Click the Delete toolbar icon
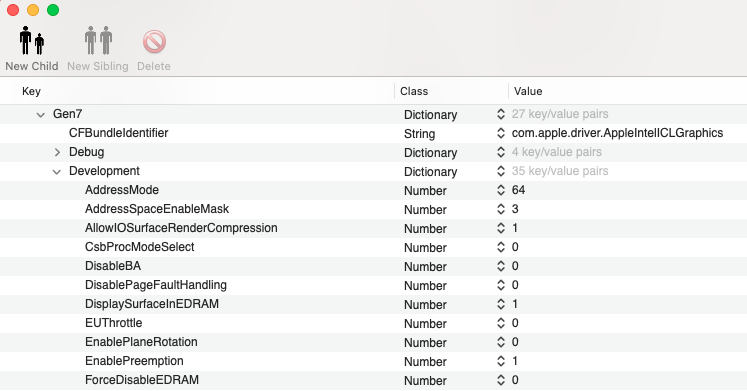This screenshot has width=747, height=391. point(154,42)
